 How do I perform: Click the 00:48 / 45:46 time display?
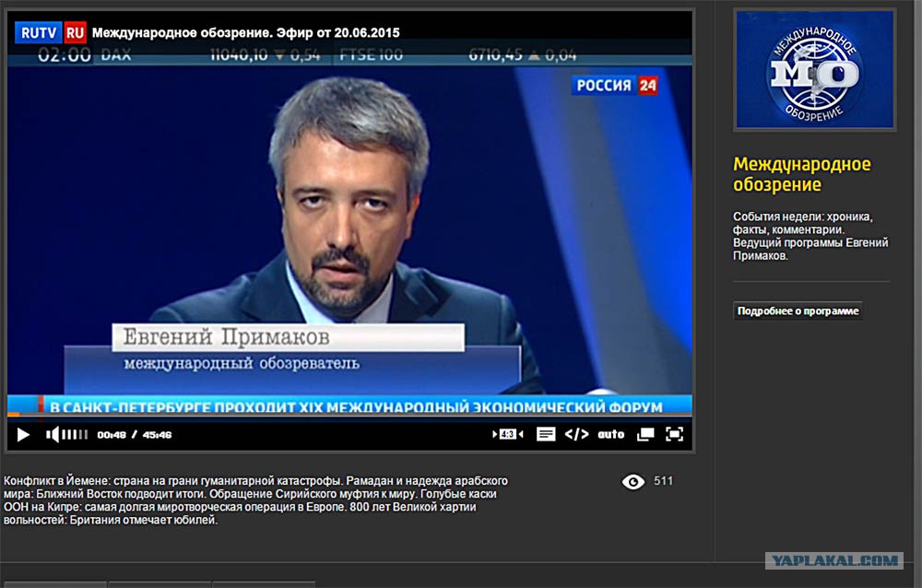(x=135, y=434)
